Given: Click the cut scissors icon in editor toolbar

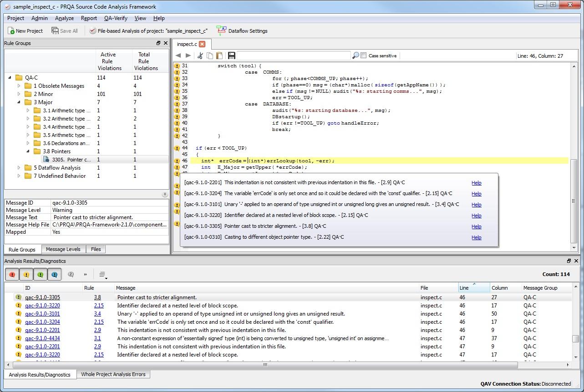Looking at the screenshot, I should (200, 55).
